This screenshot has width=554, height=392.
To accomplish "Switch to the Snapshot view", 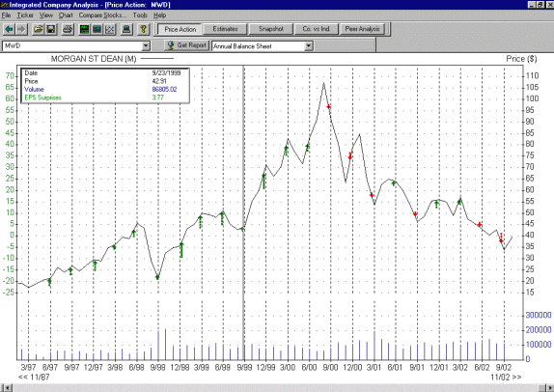I will point(270,29).
